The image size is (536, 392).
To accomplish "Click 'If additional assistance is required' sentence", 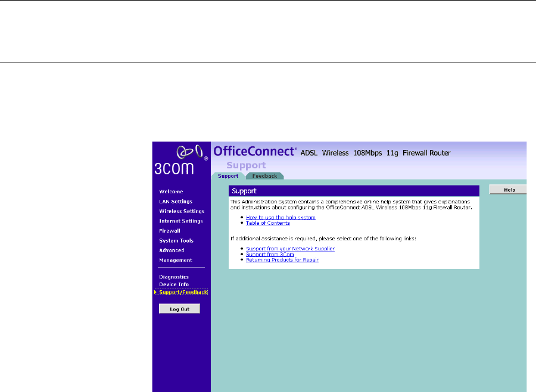I will click(x=323, y=239).
